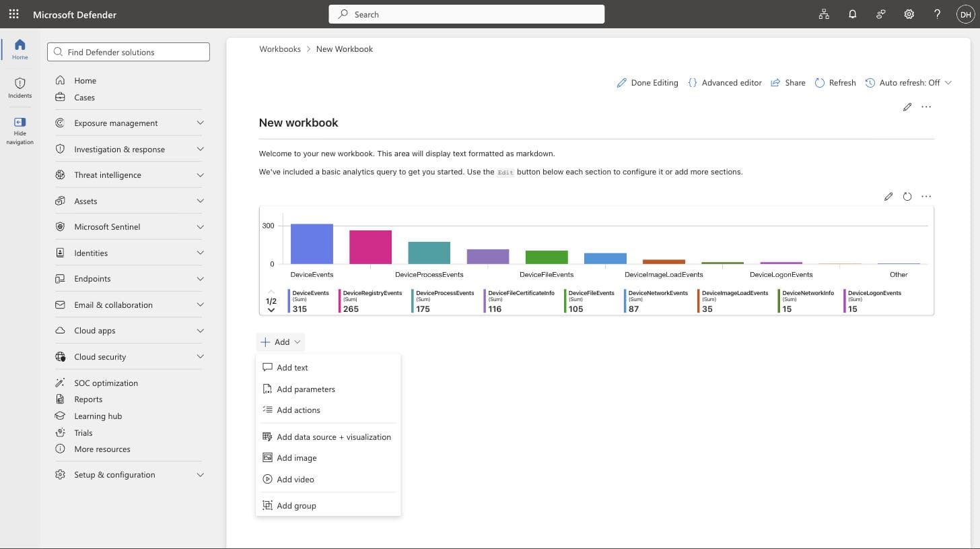Click the DeviceNetworkEvents legend value 87
The height and width of the screenshot is (549, 980).
[633, 309]
